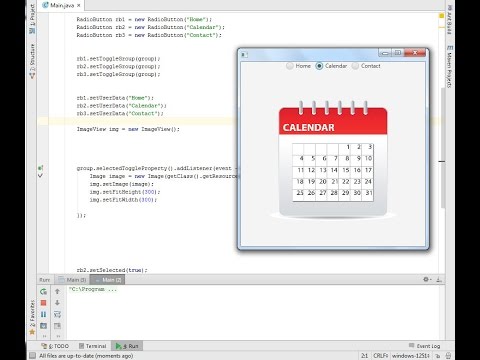Pause output using the blue pause icon

point(43,314)
